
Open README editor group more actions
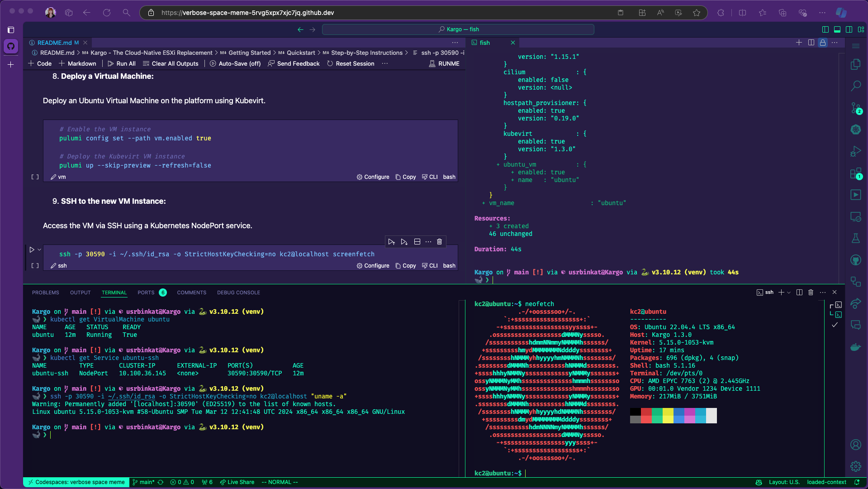(x=455, y=43)
